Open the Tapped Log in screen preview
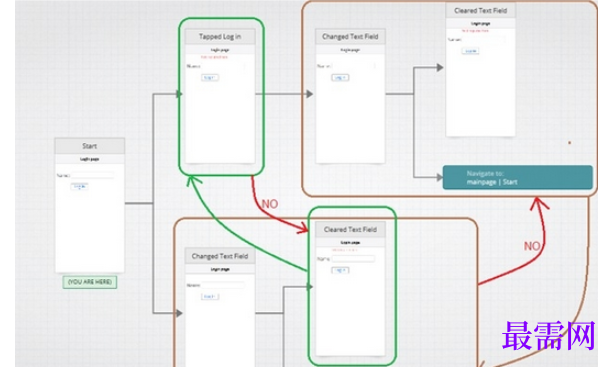This screenshot has width=614, height=367. pyautogui.click(x=220, y=103)
